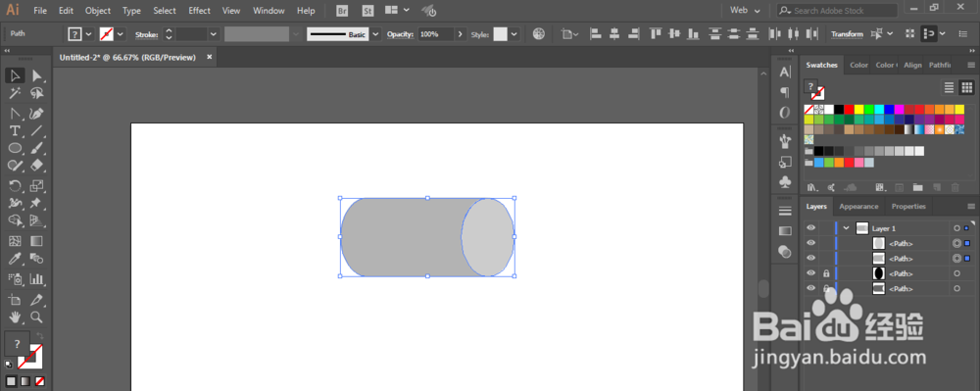Open the collapsed Brushes panel icon
The width and height of the screenshot is (980, 391).
tap(785, 141)
